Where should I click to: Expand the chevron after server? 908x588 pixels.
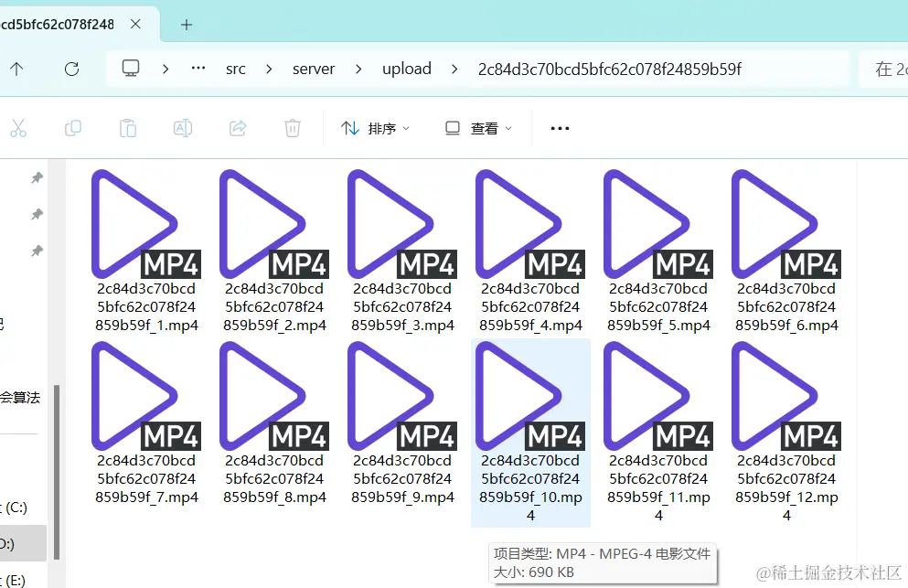[359, 69]
